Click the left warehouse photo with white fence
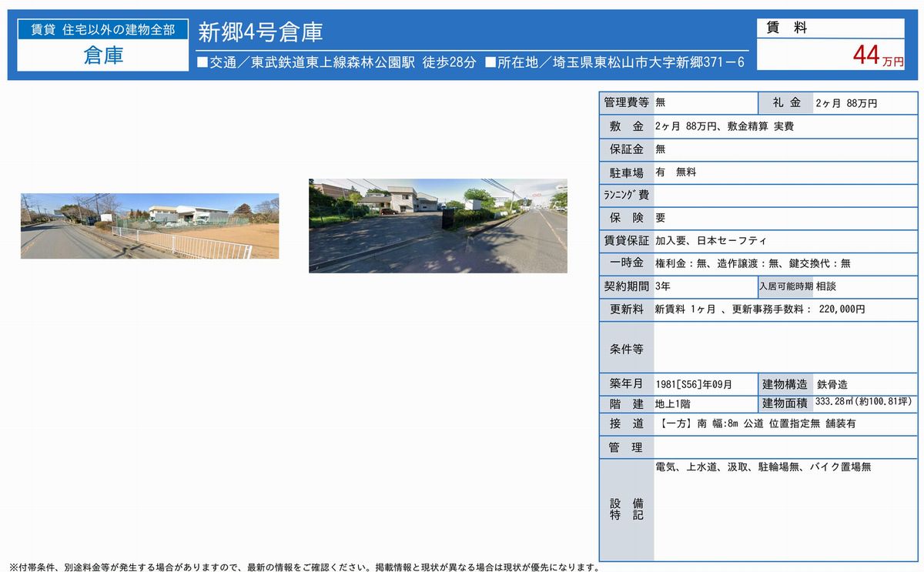Screen dimensions: 924x572 tap(149, 226)
